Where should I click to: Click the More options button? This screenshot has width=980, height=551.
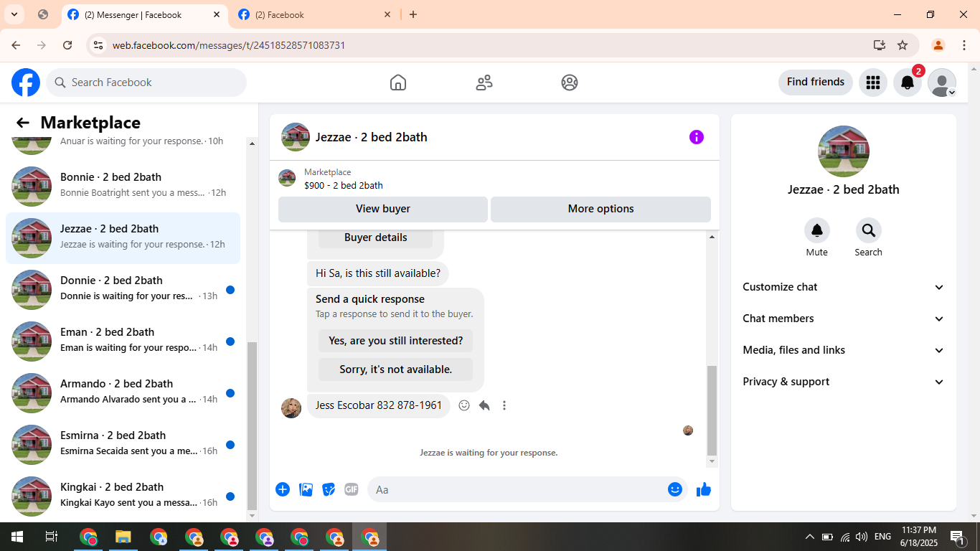pos(600,209)
